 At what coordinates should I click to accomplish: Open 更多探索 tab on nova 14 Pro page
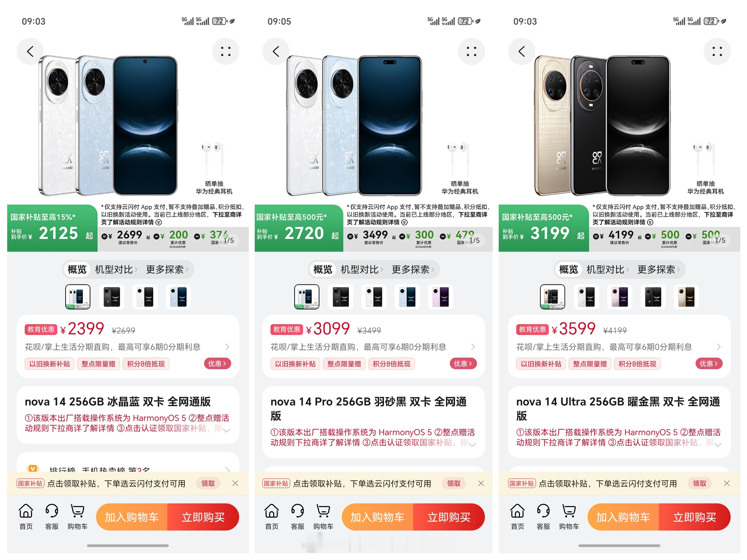pyautogui.click(x=413, y=269)
